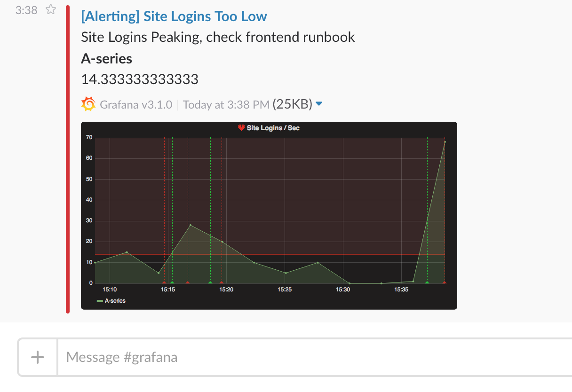Click inside the Message #grafana input field
This screenshot has width=572, height=392.
coord(188,357)
